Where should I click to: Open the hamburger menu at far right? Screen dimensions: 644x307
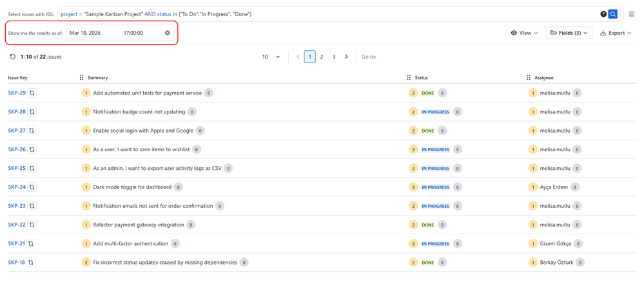pyautogui.click(x=632, y=14)
